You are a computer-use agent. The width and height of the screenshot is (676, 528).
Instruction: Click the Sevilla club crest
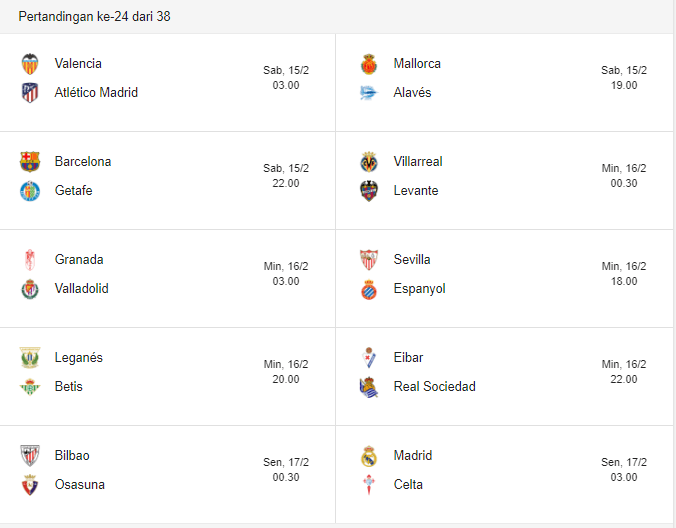(x=369, y=260)
